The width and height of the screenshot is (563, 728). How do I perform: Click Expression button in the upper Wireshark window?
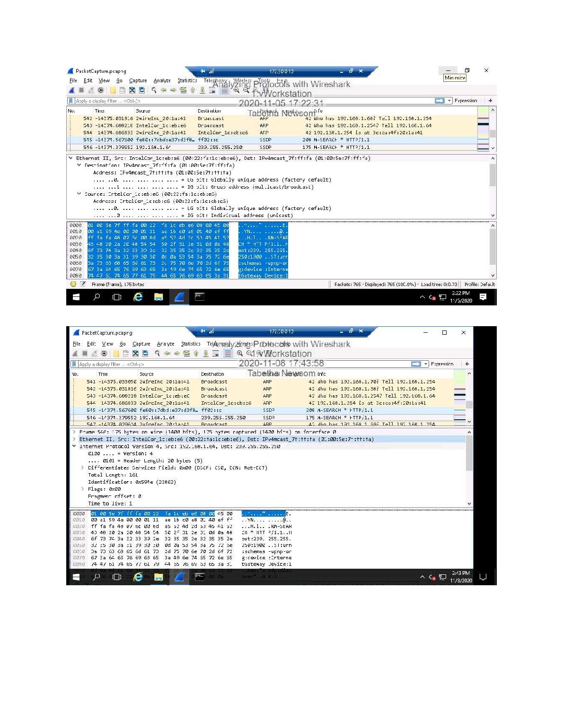click(x=466, y=101)
